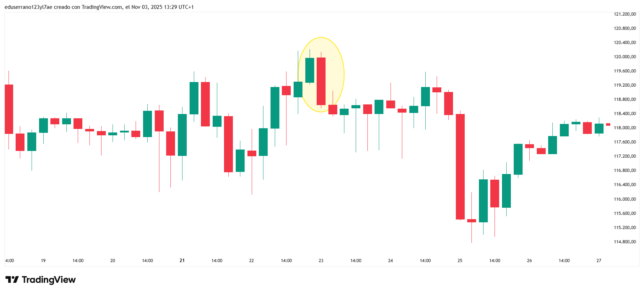
Task: Click the TradingView wordmark text
Action: pyautogui.click(x=49, y=280)
